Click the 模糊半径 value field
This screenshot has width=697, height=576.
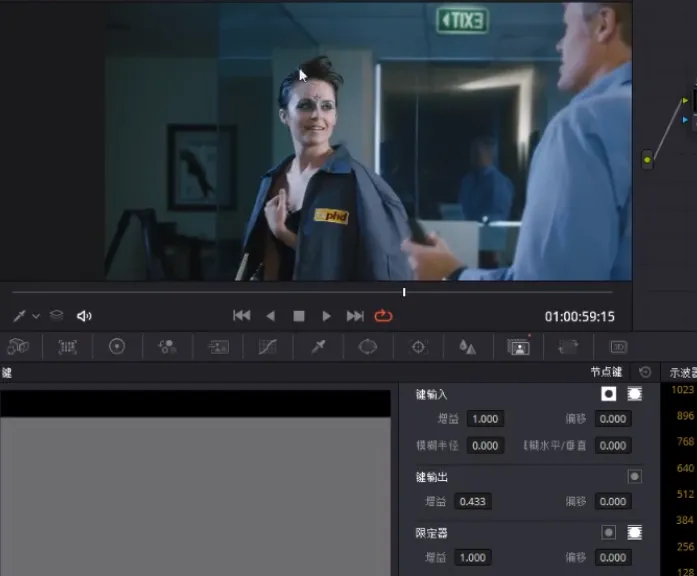click(x=485, y=445)
